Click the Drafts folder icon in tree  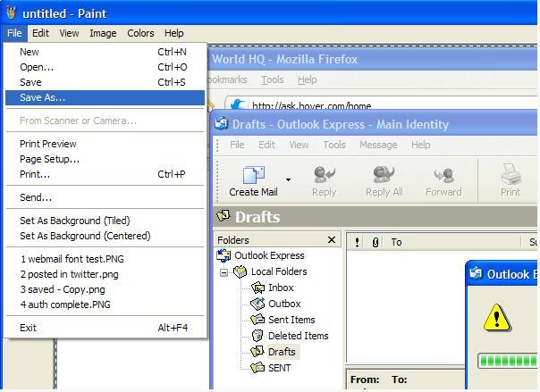[x=257, y=352]
